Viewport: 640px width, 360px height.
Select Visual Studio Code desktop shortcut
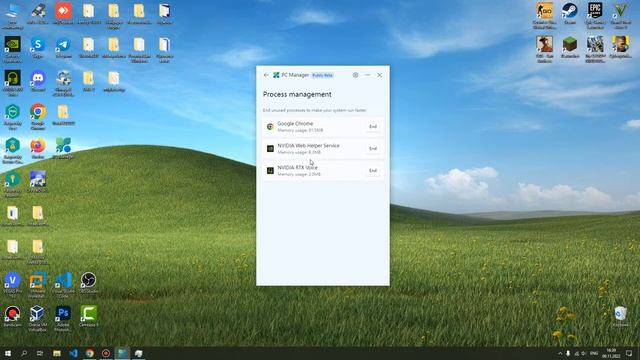(x=63, y=284)
